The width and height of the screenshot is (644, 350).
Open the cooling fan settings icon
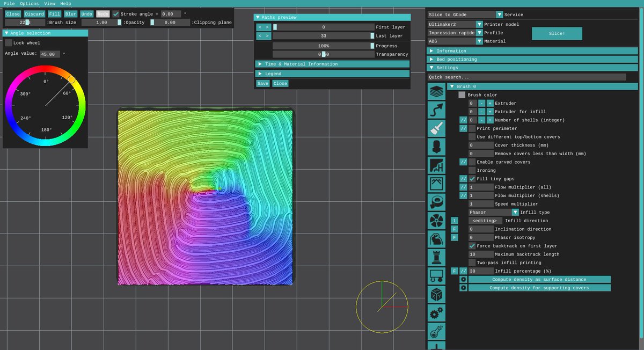point(436,221)
